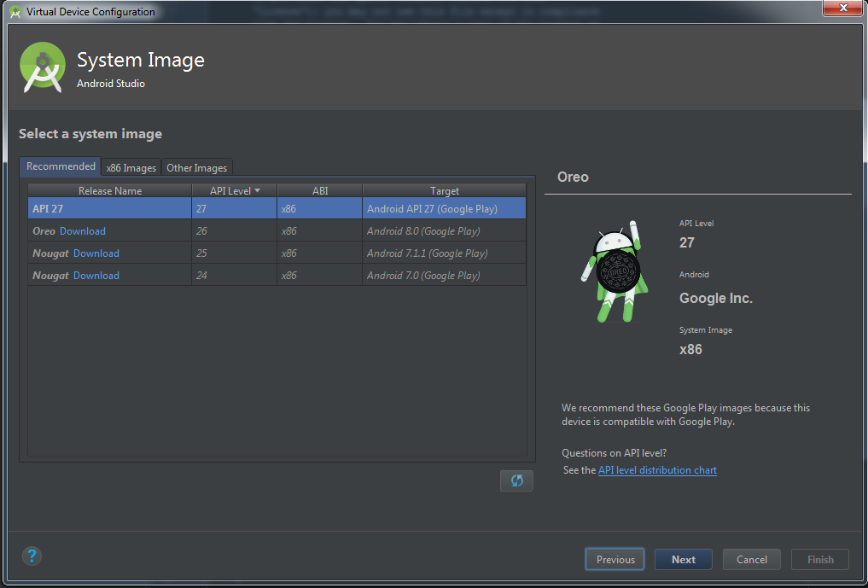
Task: Go back with the Previous button
Action: [x=615, y=560]
